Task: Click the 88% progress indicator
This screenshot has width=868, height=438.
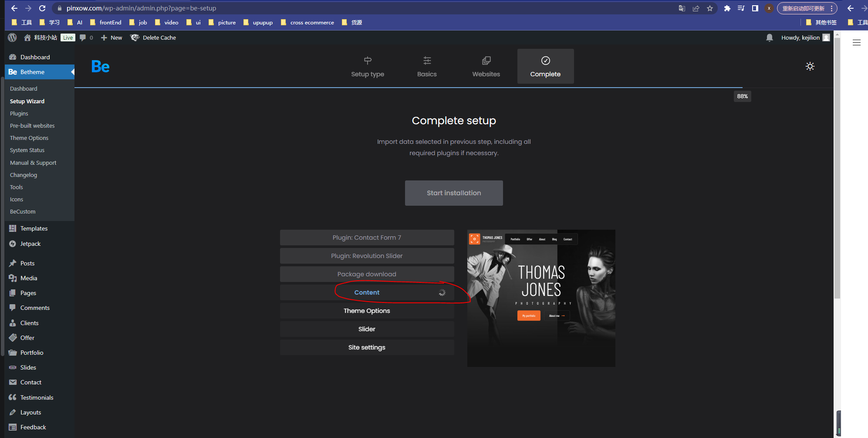Action: [x=742, y=96]
